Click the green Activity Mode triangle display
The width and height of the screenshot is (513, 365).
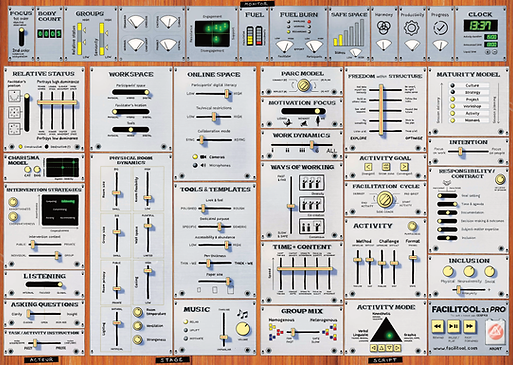[x=386, y=330]
